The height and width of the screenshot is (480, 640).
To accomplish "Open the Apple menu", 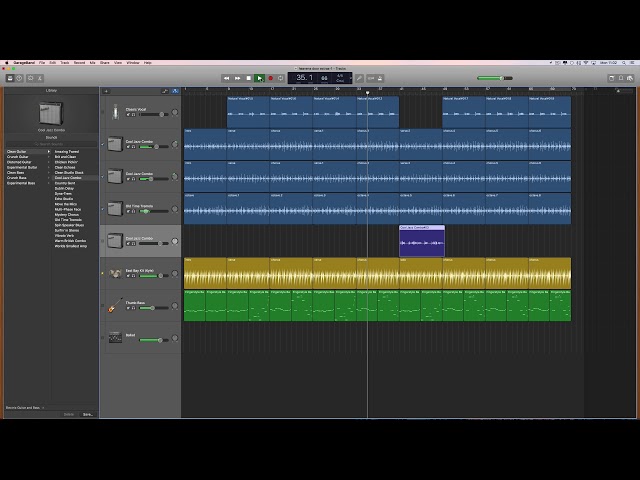I will 7,63.
